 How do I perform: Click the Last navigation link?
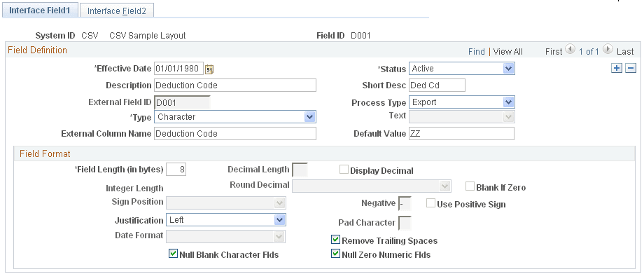[625, 51]
